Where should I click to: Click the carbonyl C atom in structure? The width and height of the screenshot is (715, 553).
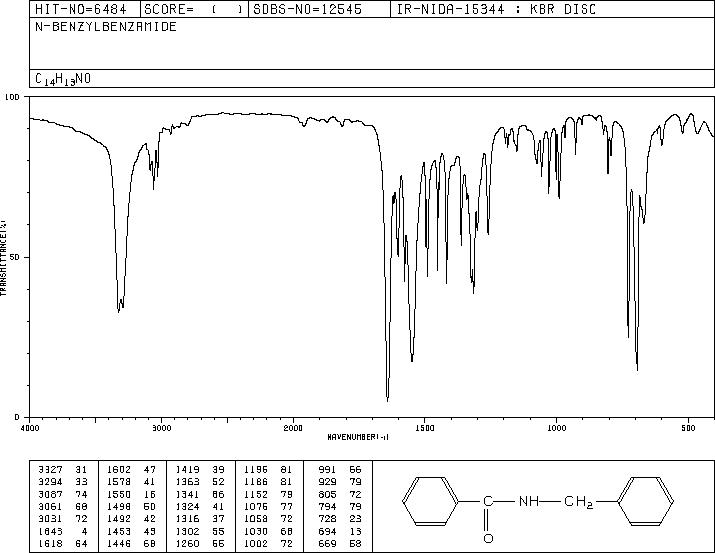pyautogui.click(x=487, y=501)
